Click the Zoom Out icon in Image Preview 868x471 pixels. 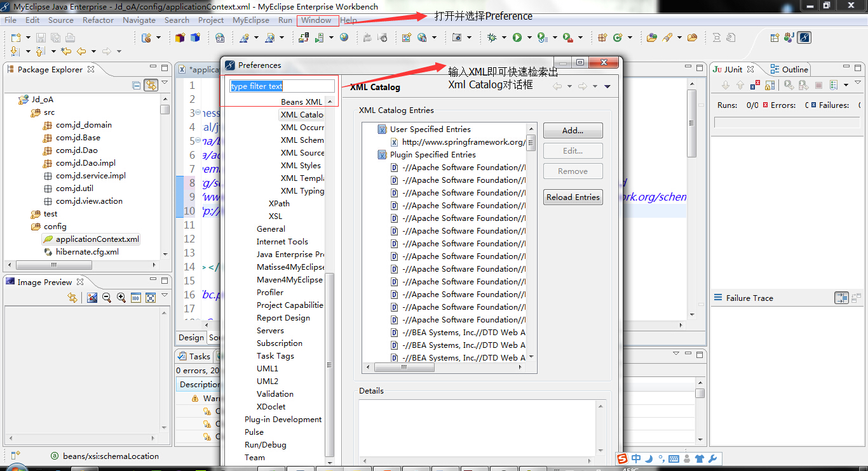(x=106, y=298)
